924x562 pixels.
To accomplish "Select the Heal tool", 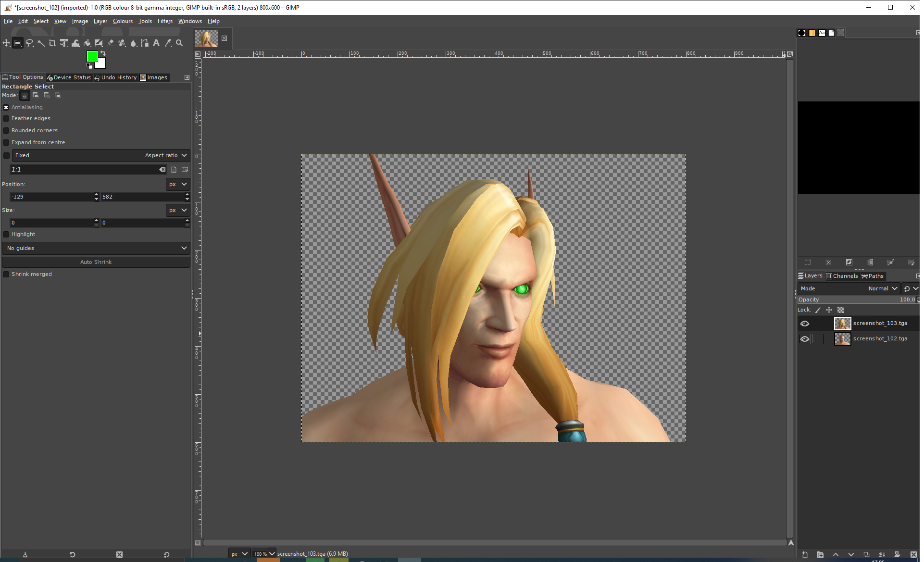I will tap(122, 43).
